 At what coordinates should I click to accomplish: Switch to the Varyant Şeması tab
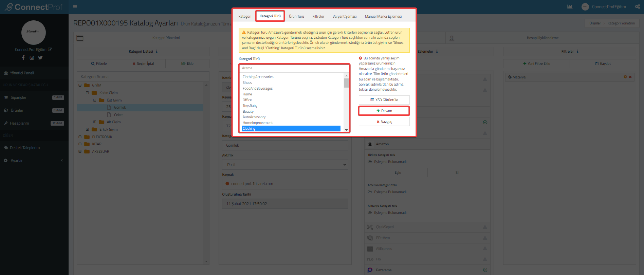click(345, 16)
